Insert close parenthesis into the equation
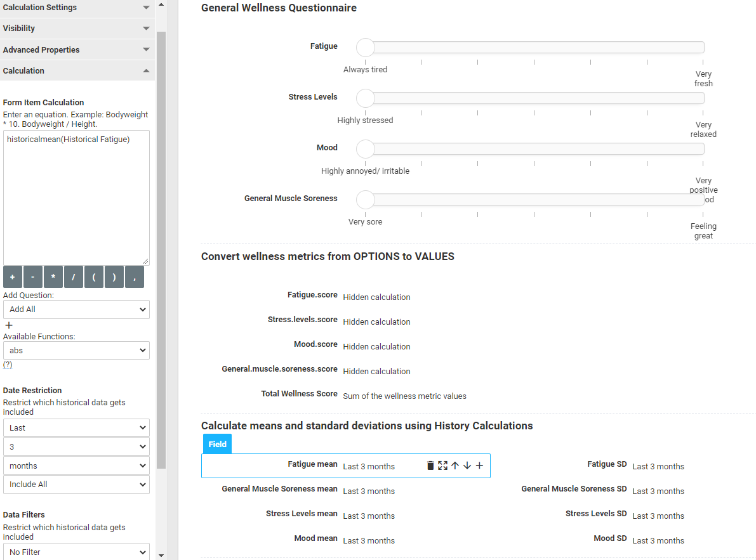 pyautogui.click(x=114, y=277)
